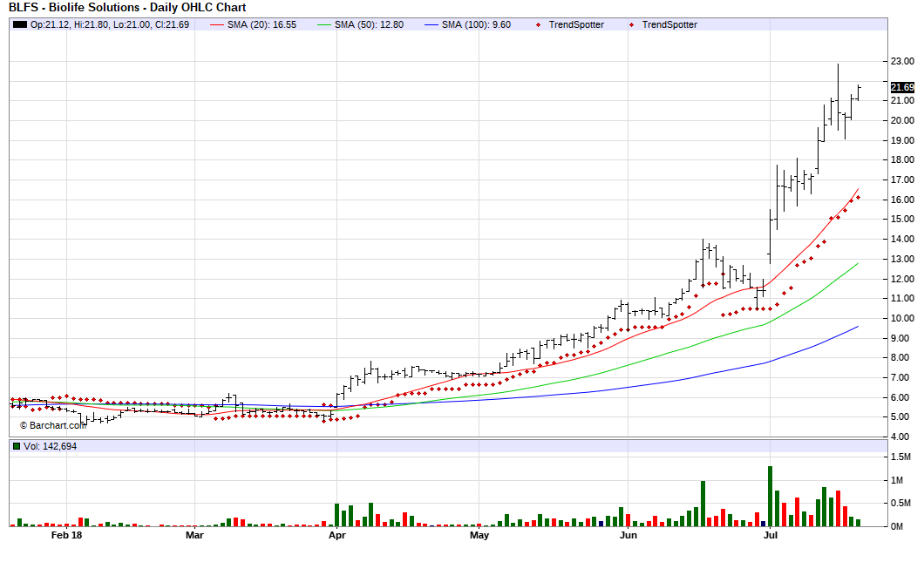Click the green volume legend square
Viewport: 924px width, 562px height.
pos(17,446)
